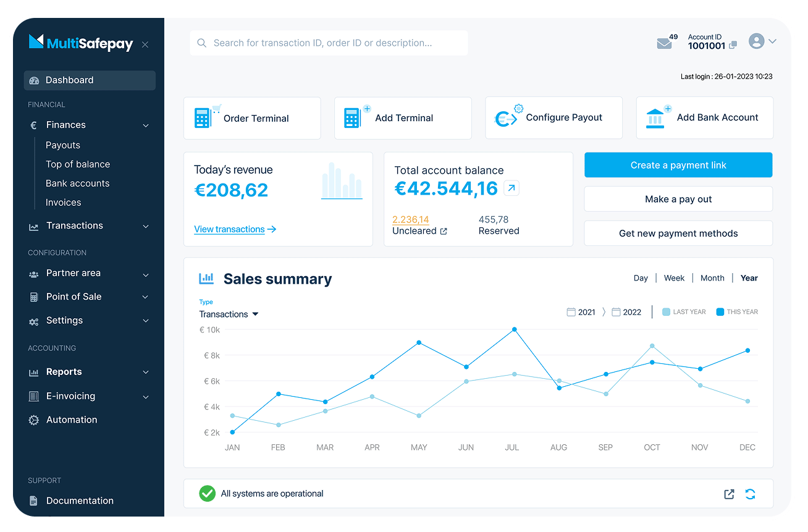
Task: Open the Transactions type dropdown
Action: [x=229, y=314]
